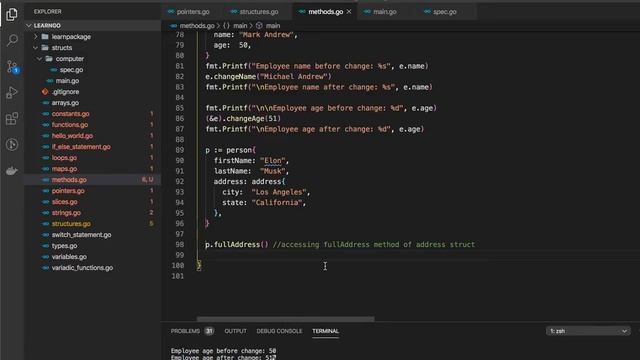Open if_else_statement.go file
Image resolution: width=640 pixels, height=360 pixels.
81,147
